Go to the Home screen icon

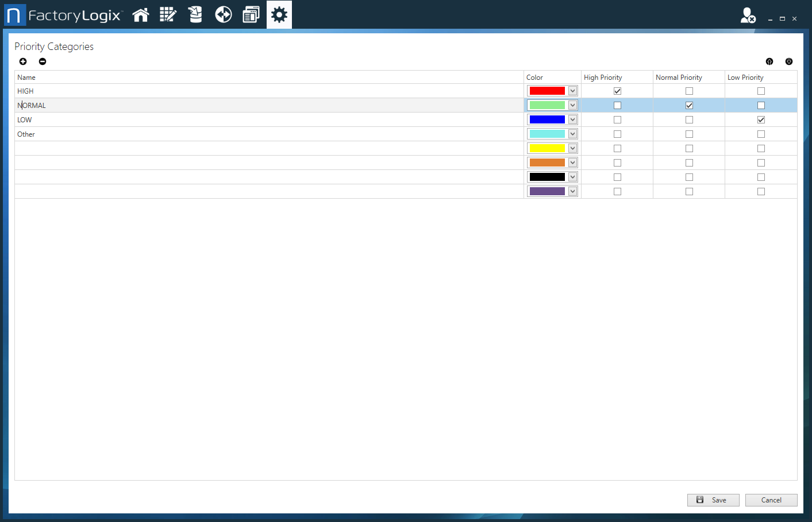tap(141, 15)
